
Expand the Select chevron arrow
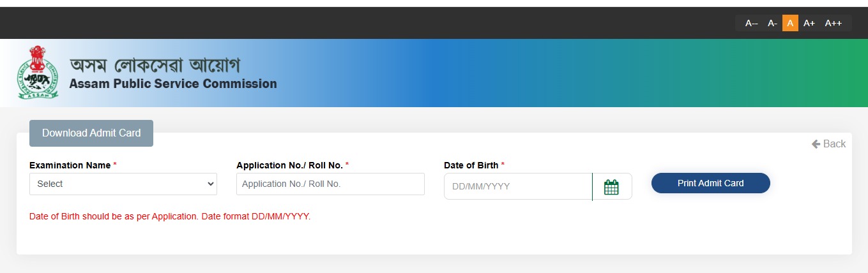tap(211, 184)
